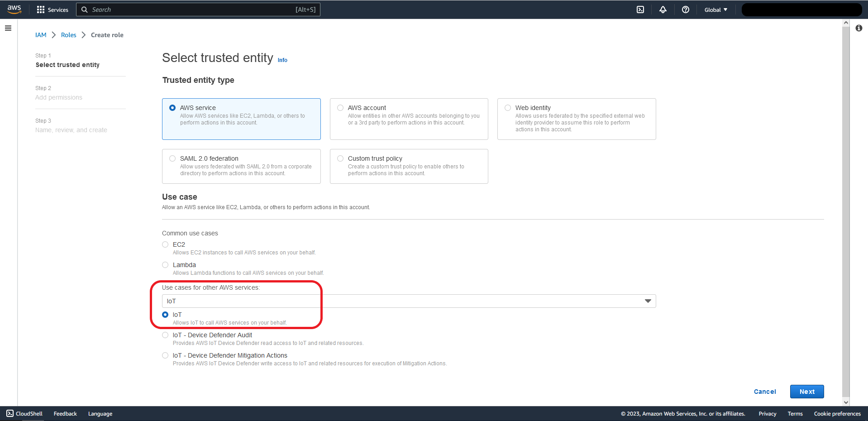Choose the Lambda use case

pos(165,265)
